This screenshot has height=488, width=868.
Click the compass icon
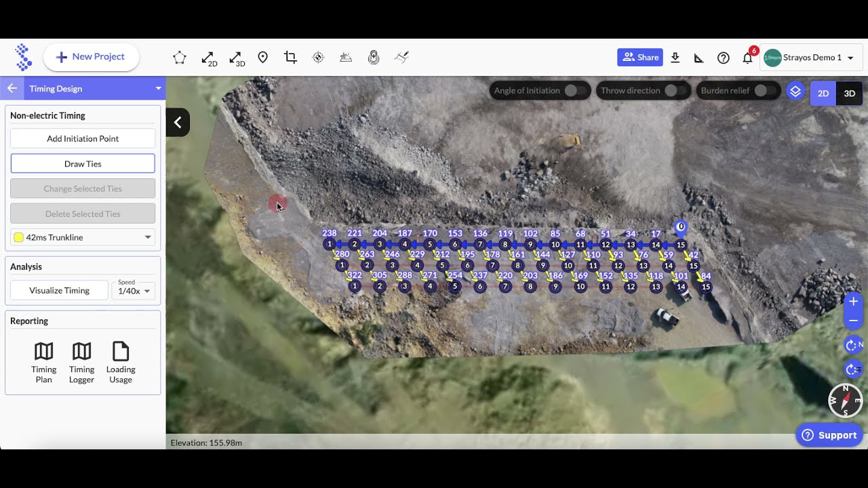pos(846,401)
